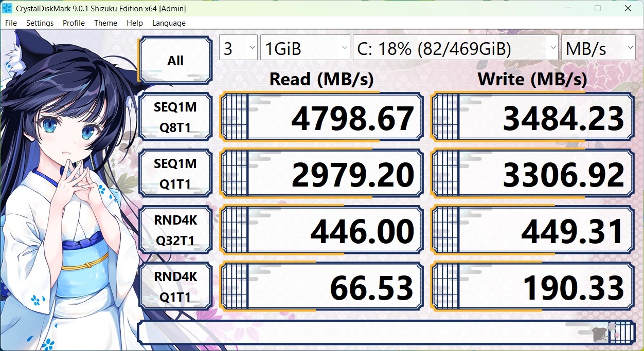
Task: Expand the 1GiB test size dropdown
Action: click(x=305, y=48)
